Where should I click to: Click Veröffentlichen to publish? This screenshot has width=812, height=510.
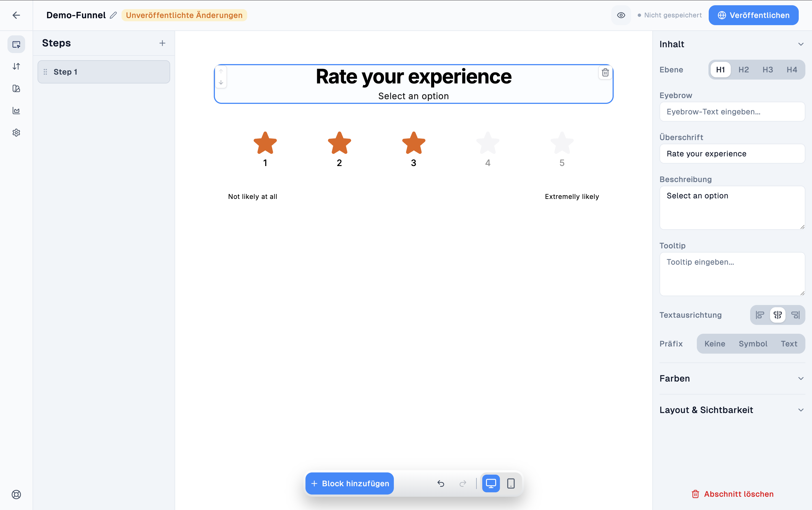pyautogui.click(x=753, y=15)
